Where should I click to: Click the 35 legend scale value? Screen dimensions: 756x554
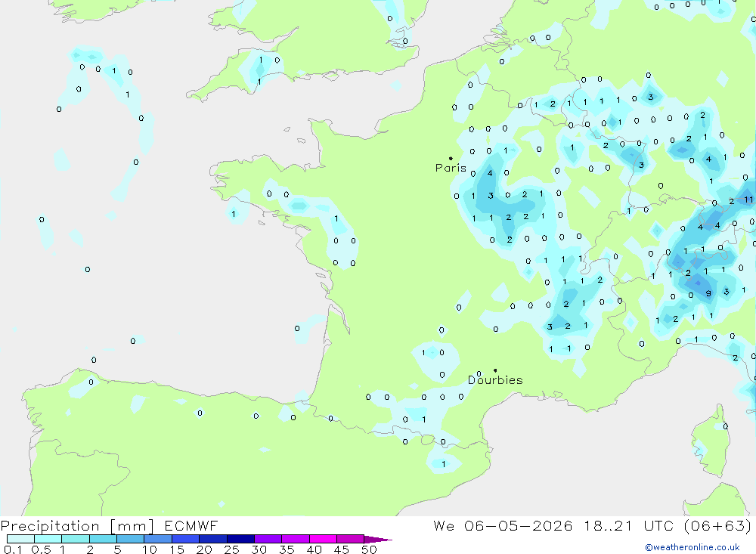(287, 549)
